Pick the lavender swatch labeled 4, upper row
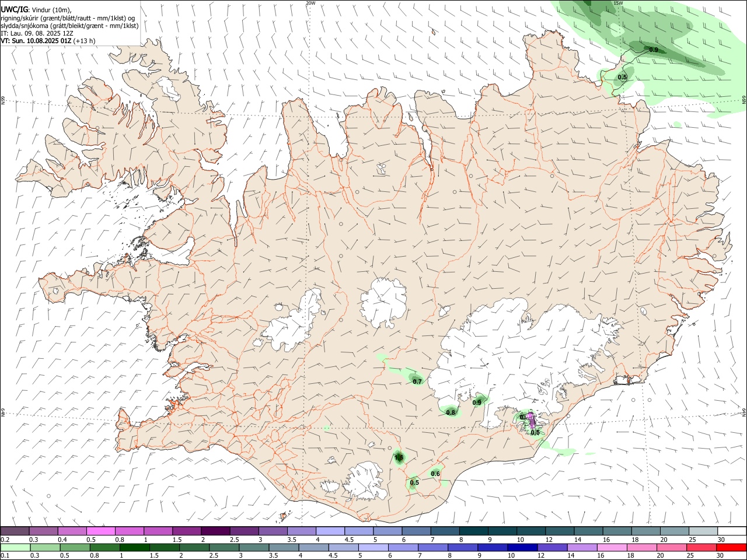 [330, 531]
